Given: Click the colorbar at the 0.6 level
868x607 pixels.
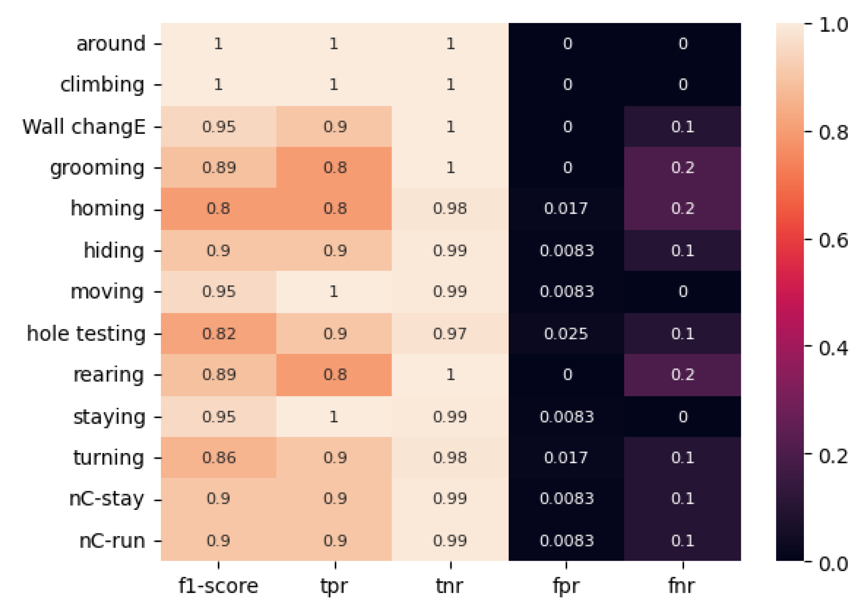Looking at the screenshot, I should coord(789,240).
